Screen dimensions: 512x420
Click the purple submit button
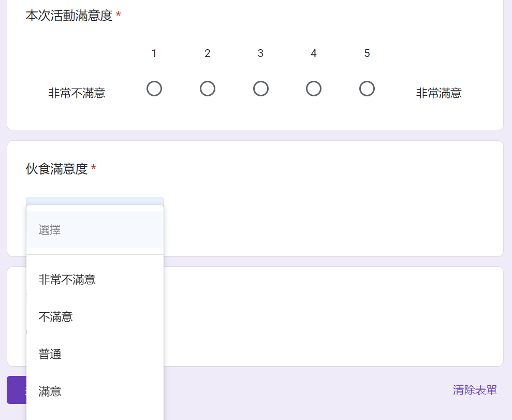click(16, 390)
